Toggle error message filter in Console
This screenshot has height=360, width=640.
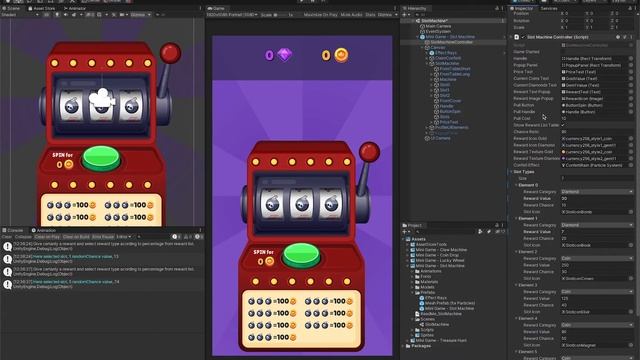[x=198, y=237]
